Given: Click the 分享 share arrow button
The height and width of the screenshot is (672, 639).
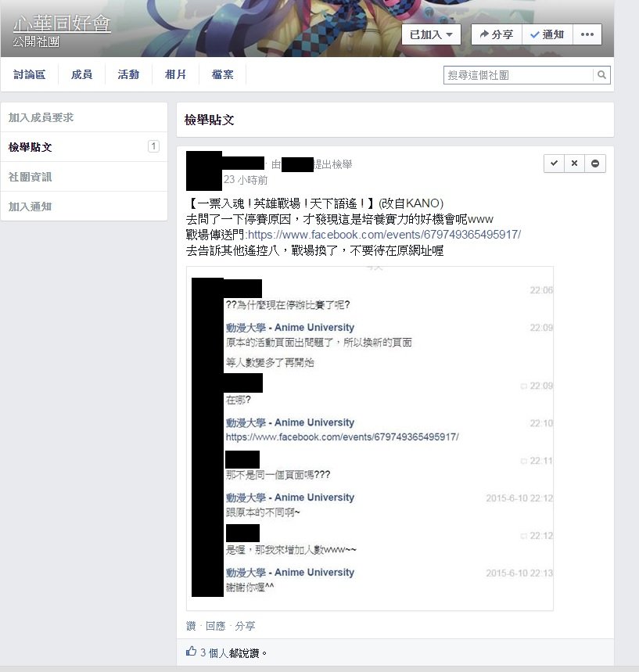Looking at the screenshot, I should pos(497,34).
